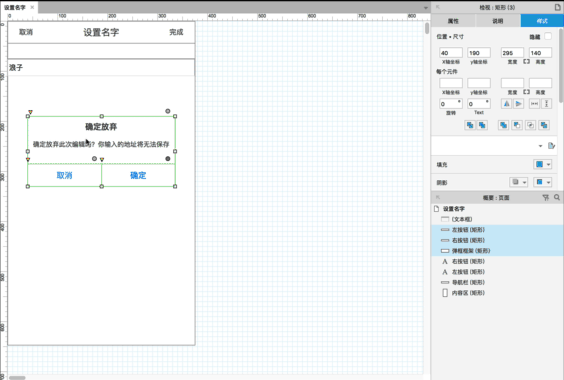This screenshot has height=380, width=564.
Task: Click the 设置名字 title on canvas
Action: pos(101,32)
